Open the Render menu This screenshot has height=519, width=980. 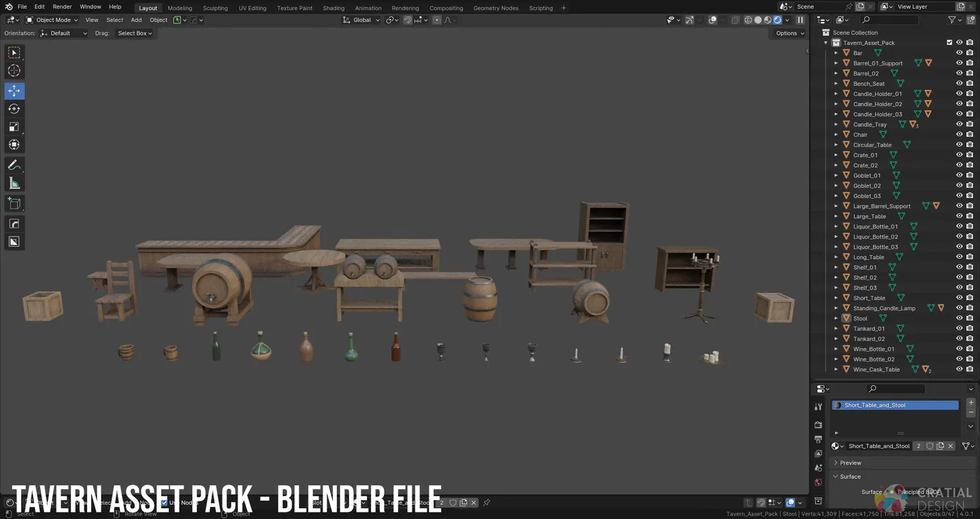[62, 7]
